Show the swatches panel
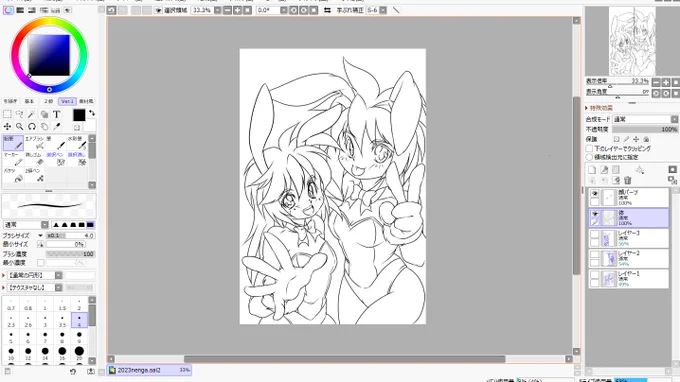The height and width of the screenshot is (382, 680). (56, 10)
